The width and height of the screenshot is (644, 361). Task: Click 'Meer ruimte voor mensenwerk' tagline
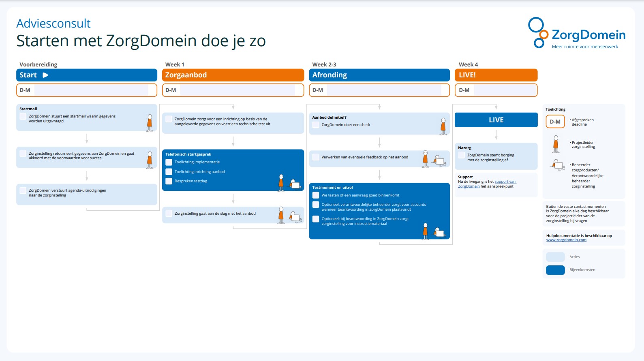coord(585,47)
